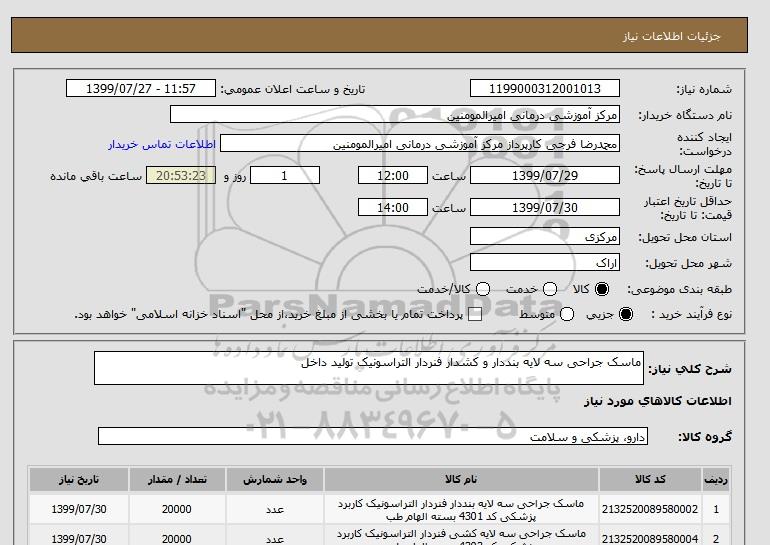Select the متوسط purchase type radio
Screen dimensions: 770x545
tap(567, 314)
